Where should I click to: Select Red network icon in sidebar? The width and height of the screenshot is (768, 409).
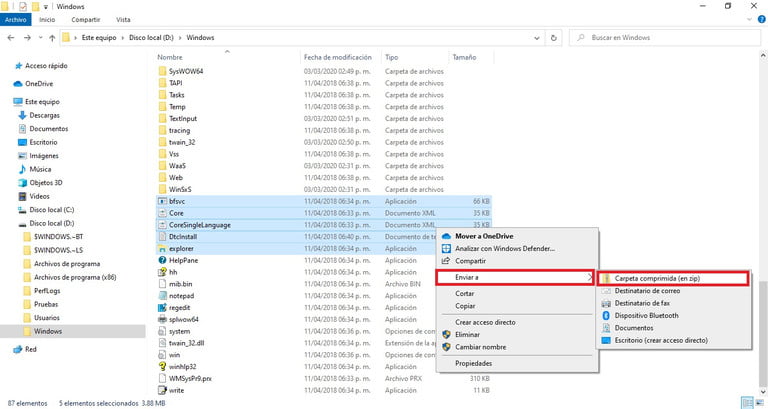(18, 349)
